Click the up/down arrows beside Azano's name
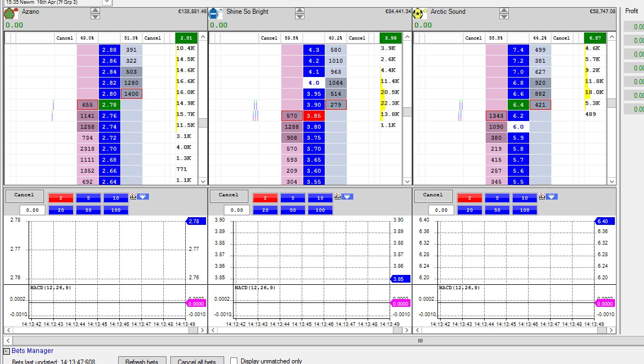644x364 pixels. pyautogui.click(x=95, y=13)
